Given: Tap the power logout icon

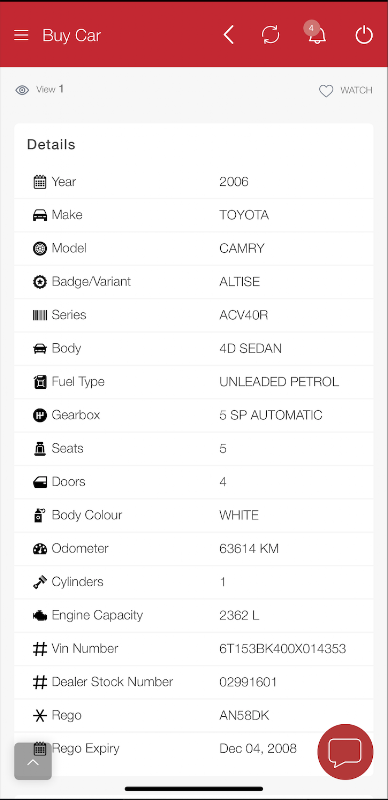Looking at the screenshot, I should [364, 35].
